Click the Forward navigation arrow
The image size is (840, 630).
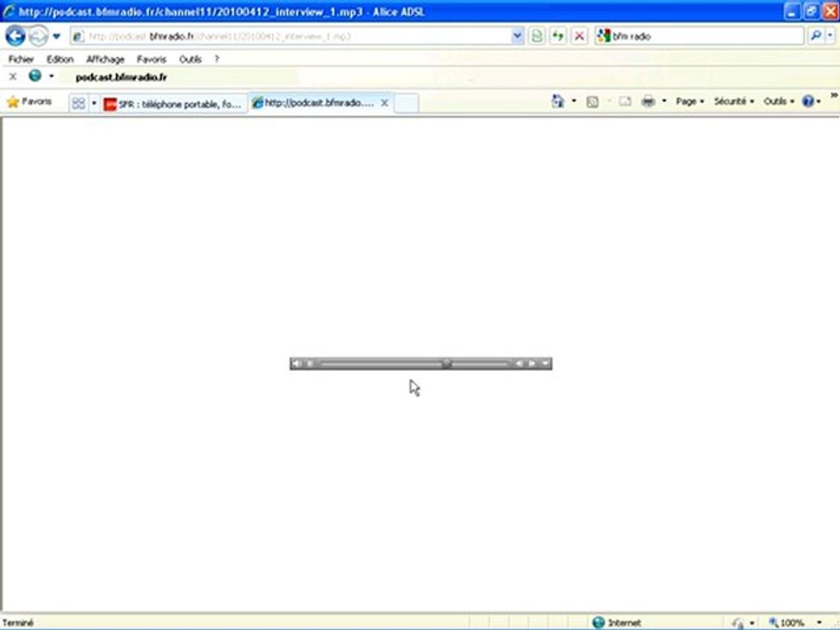pos(38,37)
